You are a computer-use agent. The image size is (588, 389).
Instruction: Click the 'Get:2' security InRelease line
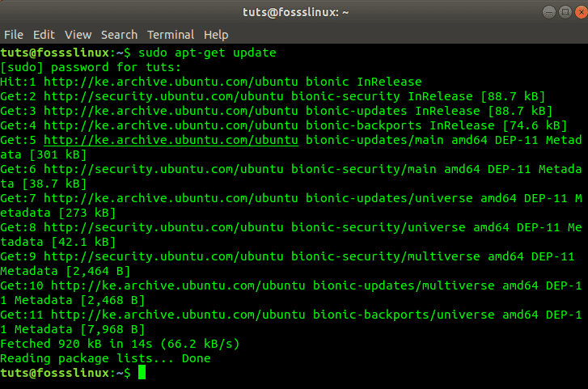coord(273,96)
